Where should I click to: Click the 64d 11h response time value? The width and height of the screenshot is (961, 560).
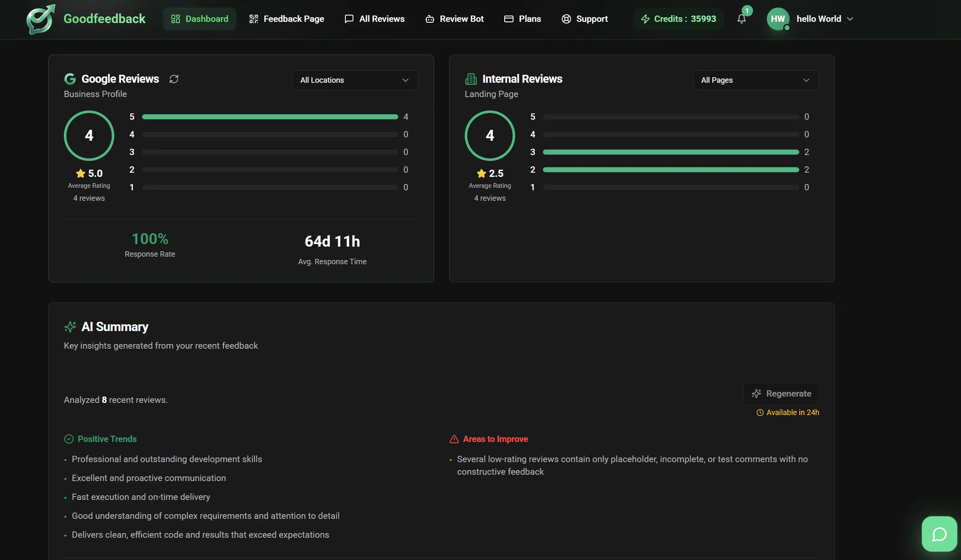pos(332,241)
